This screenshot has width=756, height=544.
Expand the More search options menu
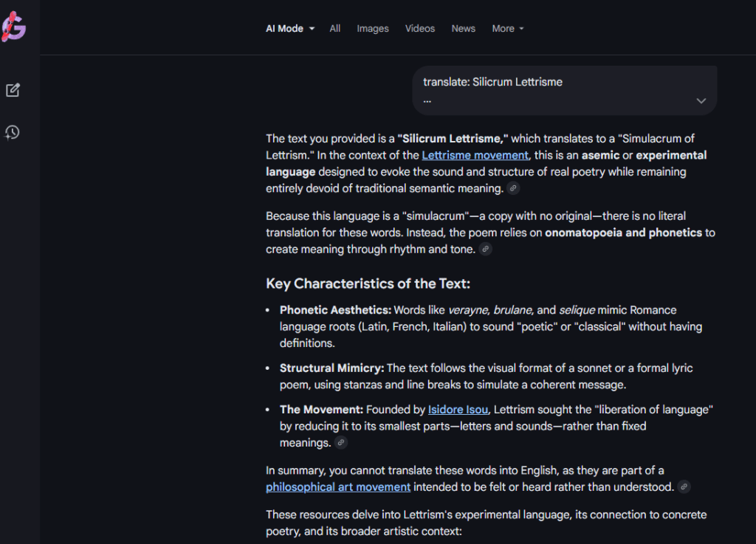508,29
